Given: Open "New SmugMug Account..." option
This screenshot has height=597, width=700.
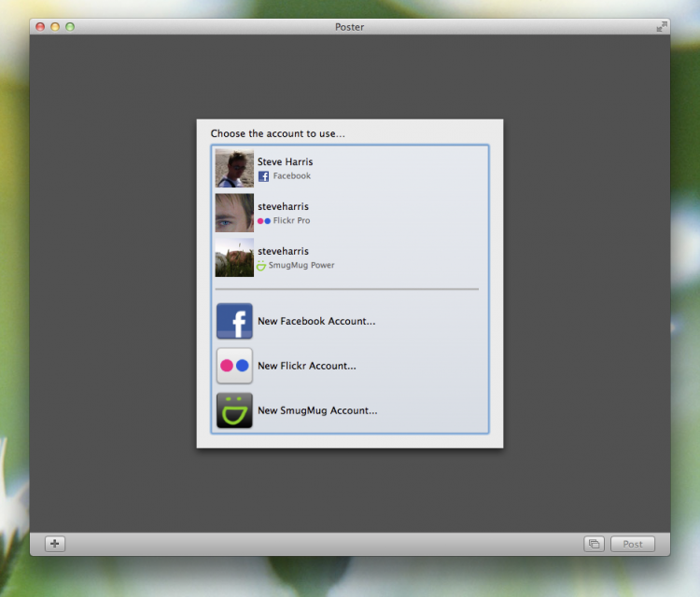Looking at the screenshot, I should click(x=317, y=411).
